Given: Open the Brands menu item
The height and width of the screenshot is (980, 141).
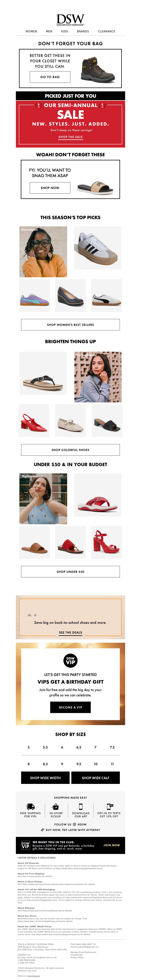Looking at the screenshot, I should coord(83,32).
